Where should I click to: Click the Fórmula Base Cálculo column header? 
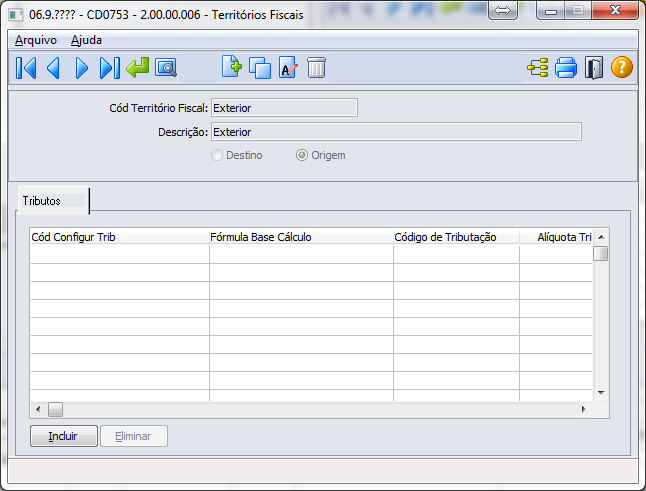[301, 237]
